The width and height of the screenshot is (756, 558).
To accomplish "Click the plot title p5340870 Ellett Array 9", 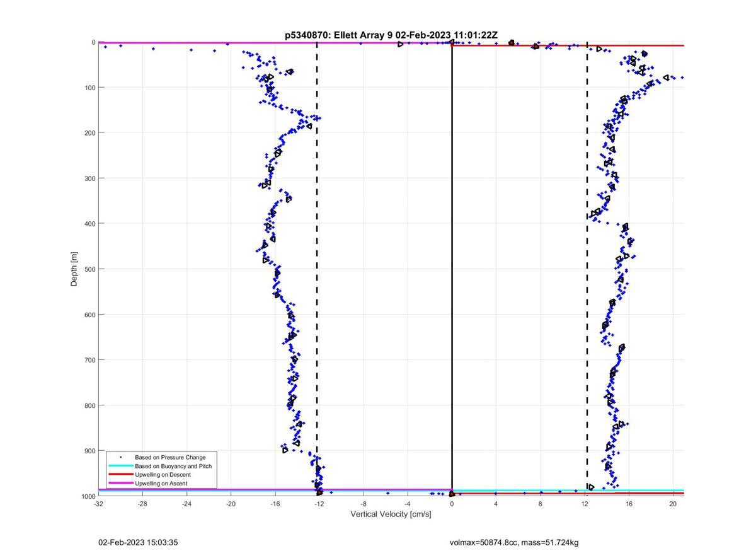I will click(x=391, y=35).
